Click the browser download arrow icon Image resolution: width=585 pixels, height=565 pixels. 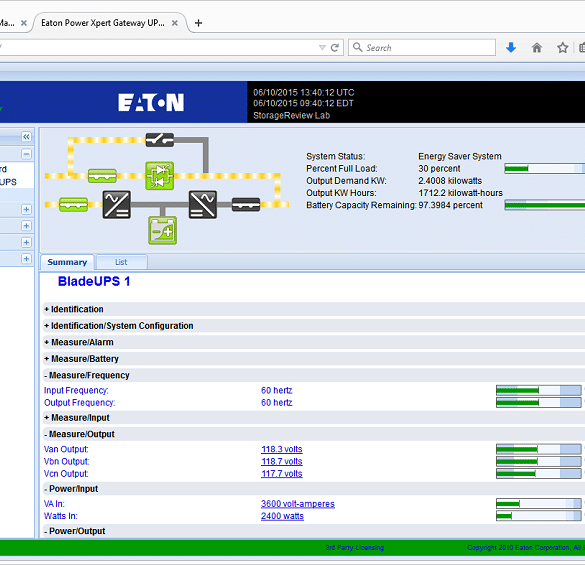click(511, 47)
